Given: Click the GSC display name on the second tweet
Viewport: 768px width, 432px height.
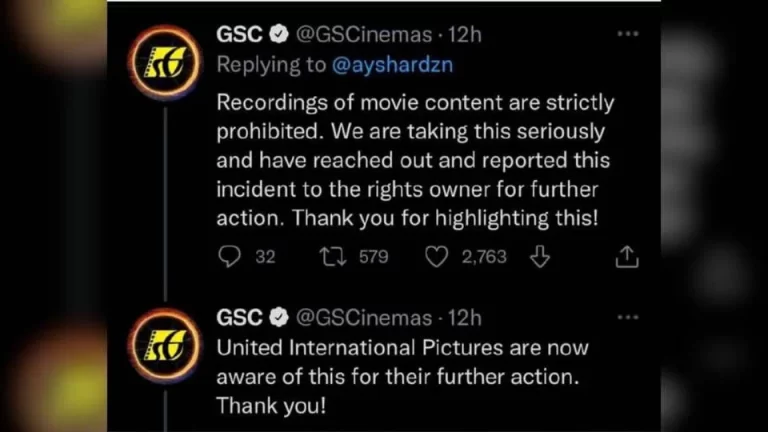Looking at the screenshot, I should 240,318.
